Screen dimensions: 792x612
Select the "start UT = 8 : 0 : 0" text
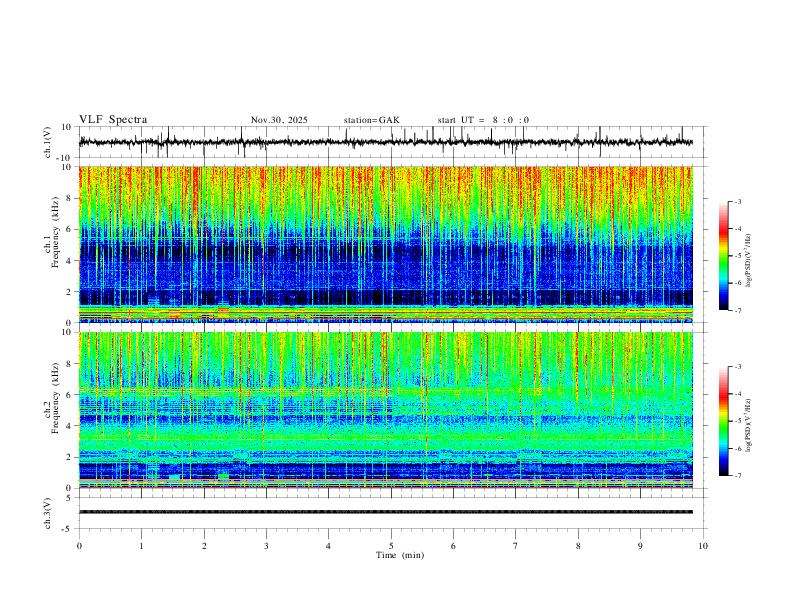point(483,120)
